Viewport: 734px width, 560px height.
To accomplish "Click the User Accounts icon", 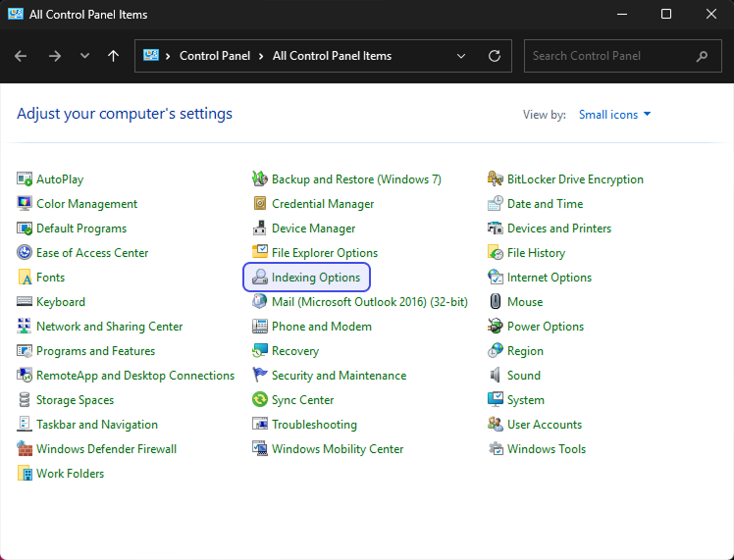I will pyautogui.click(x=496, y=425).
